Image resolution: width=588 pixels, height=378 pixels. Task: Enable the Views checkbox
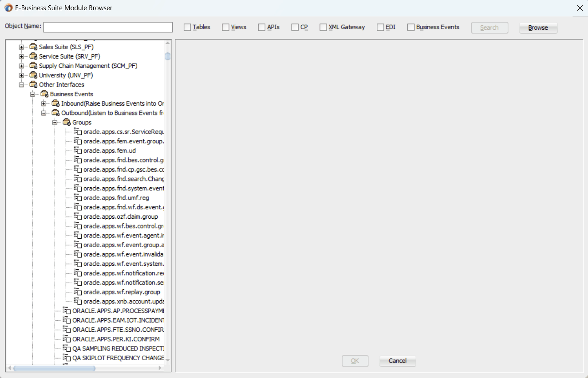tap(225, 28)
